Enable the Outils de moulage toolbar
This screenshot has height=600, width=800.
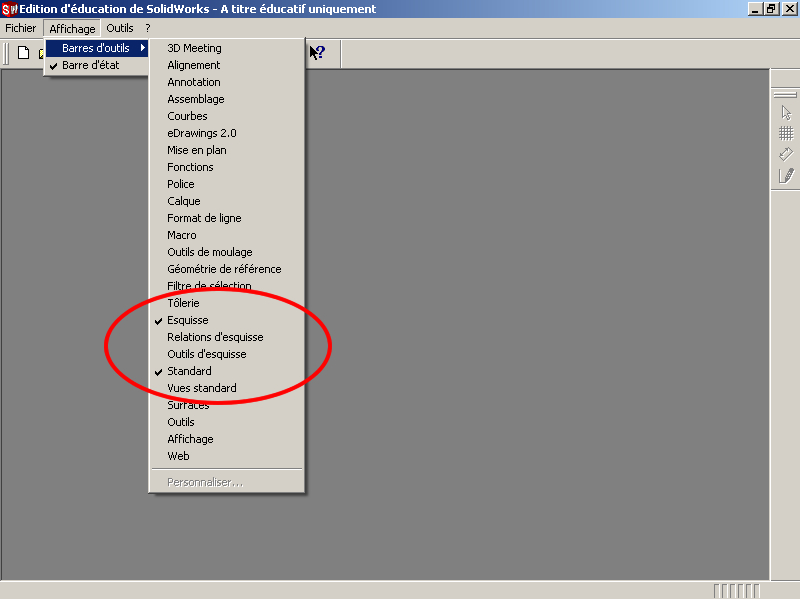tap(227, 253)
